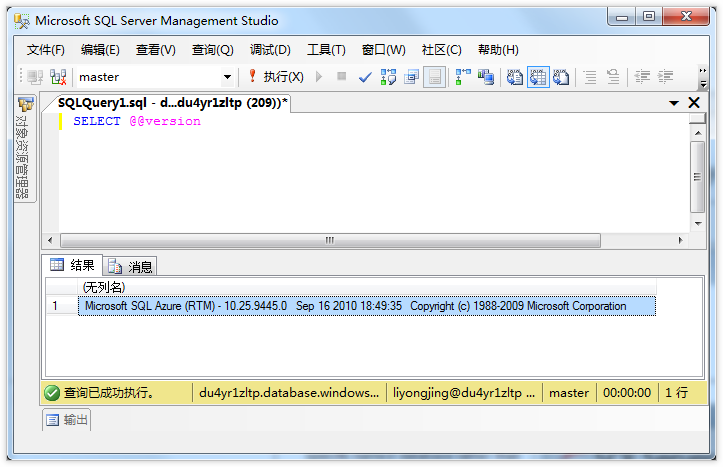The width and height of the screenshot is (723, 467).
Task: Open the 窗口(W) menu
Action: pos(383,50)
